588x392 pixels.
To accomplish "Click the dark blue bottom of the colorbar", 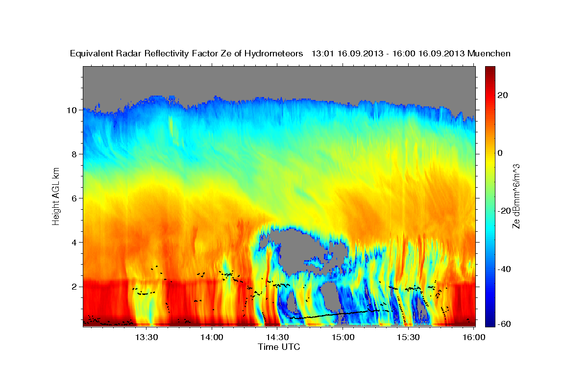I will click(x=490, y=322).
